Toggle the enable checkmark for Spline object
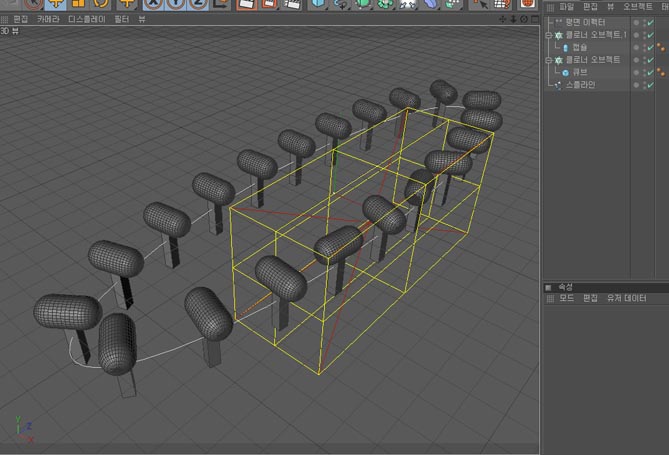The height and width of the screenshot is (455, 669). pyautogui.click(x=650, y=85)
